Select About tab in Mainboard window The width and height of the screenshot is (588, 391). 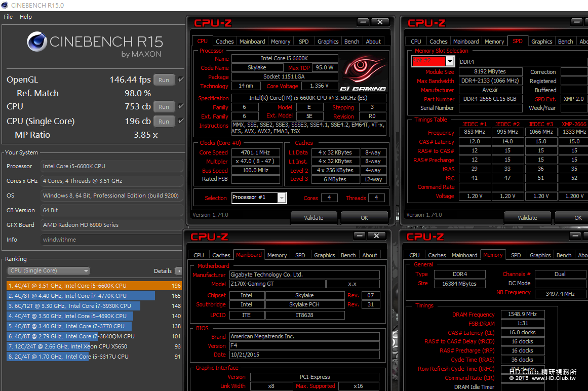tap(370, 255)
